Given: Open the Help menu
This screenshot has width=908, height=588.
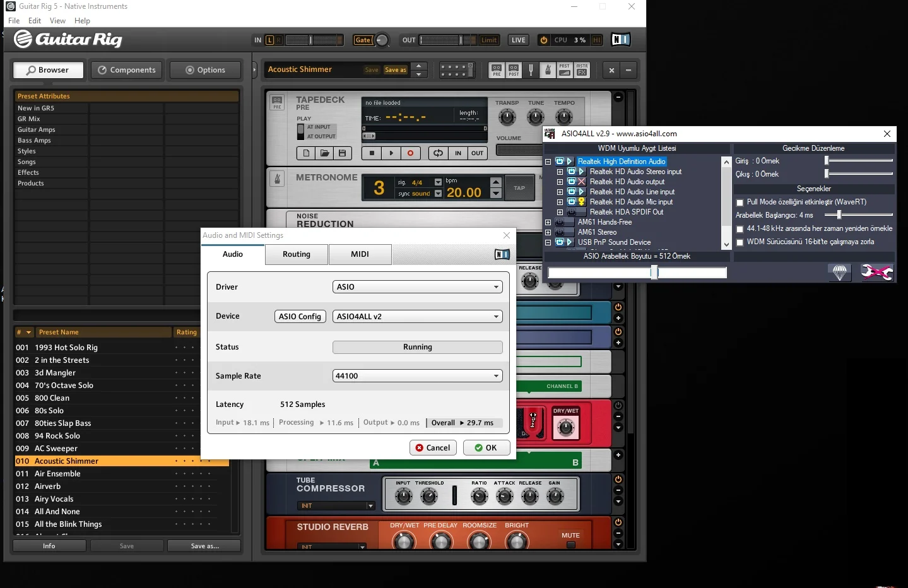Looking at the screenshot, I should click(x=82, y=21).
